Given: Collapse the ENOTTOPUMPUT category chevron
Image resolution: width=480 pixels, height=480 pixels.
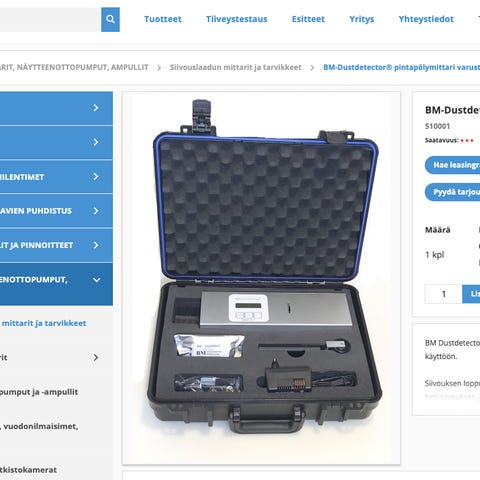Looking at the screenshot, I should click(96, 280).
